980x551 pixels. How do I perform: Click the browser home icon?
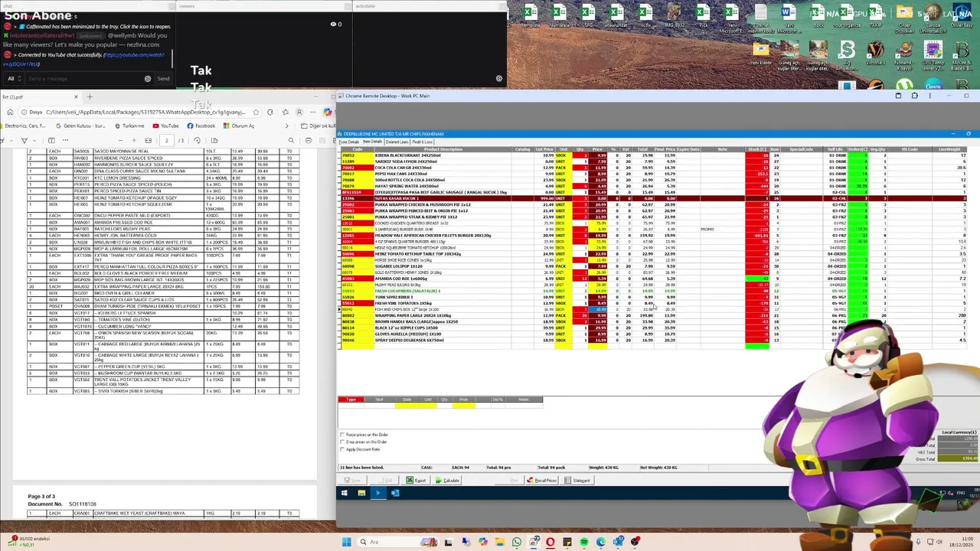[10, 112]
